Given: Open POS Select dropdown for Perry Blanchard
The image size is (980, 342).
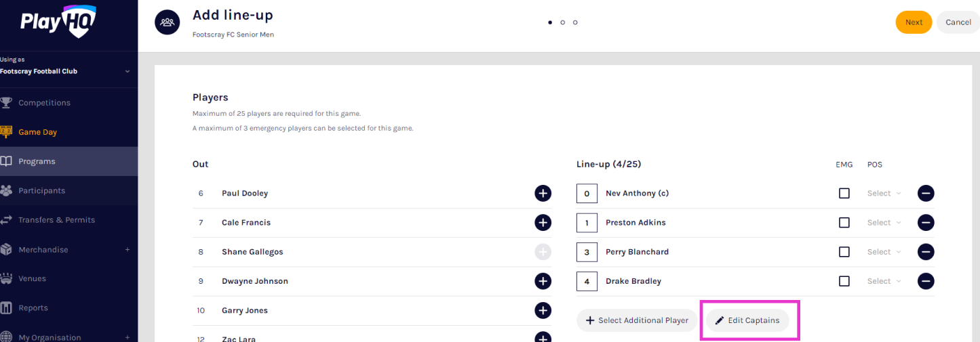Looking at the screenshot, I should click(884, 252).
